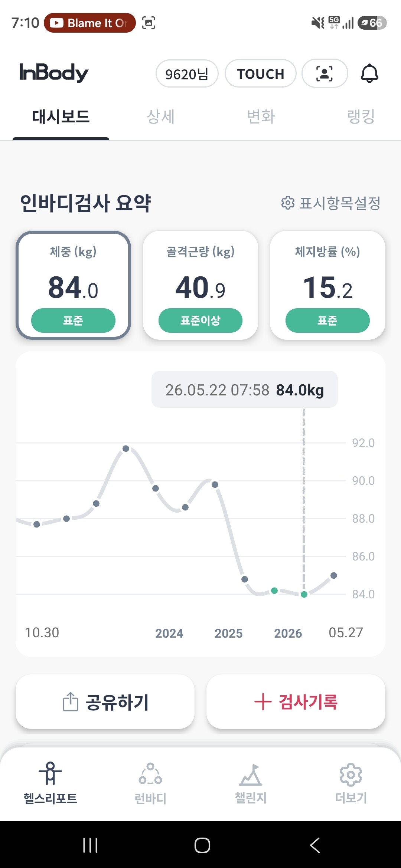Open the 9620님 user selector
The height and width of the screenshot is (868, 401).
coord(187,73)
